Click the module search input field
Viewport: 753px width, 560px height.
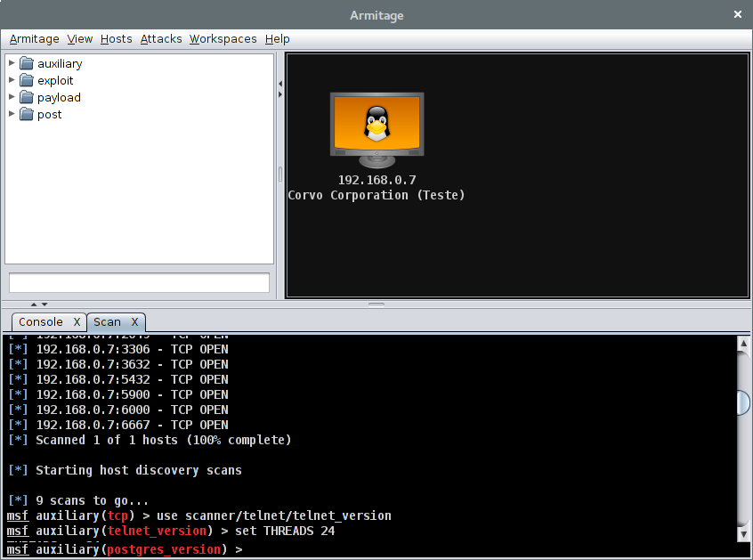(139, 282)
